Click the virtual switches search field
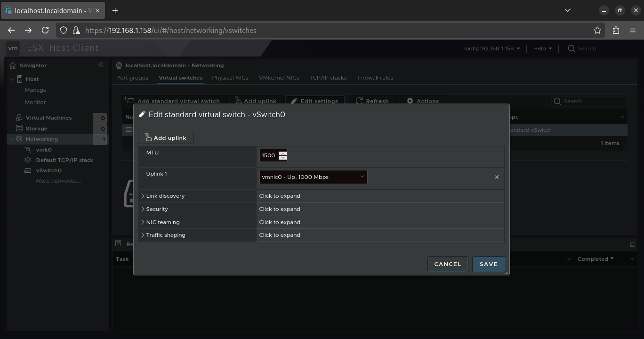 [x=589, y=101]
